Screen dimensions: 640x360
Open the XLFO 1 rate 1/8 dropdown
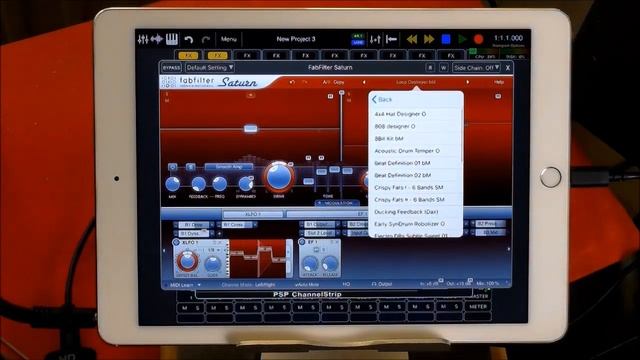[213, 250]
